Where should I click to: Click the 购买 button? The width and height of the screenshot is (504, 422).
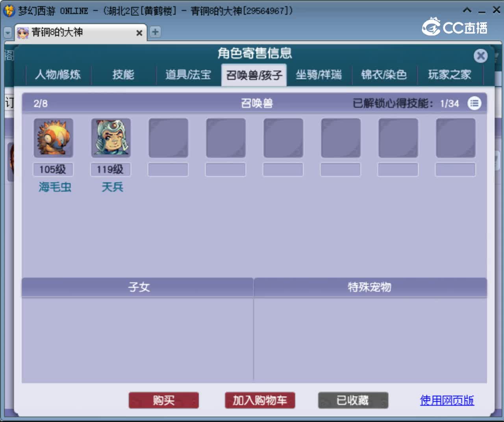coord(163,400)
